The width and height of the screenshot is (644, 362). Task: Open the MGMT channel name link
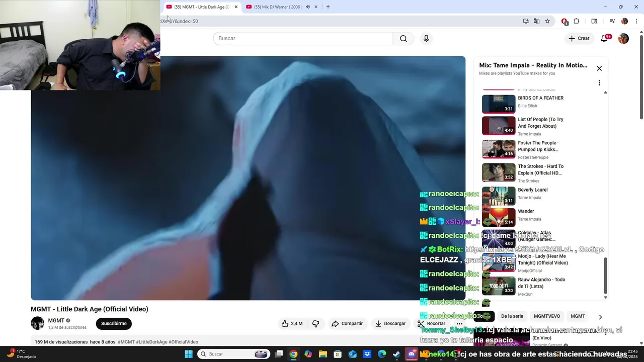(x=56, y=321)
